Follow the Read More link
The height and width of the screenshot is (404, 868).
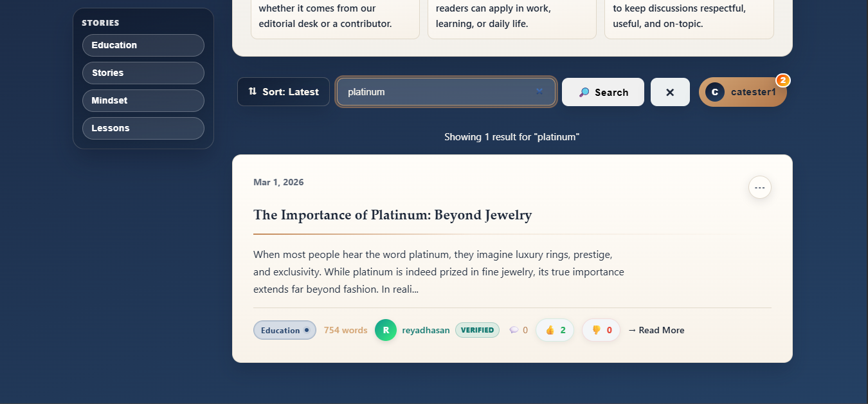coord(656,330)
